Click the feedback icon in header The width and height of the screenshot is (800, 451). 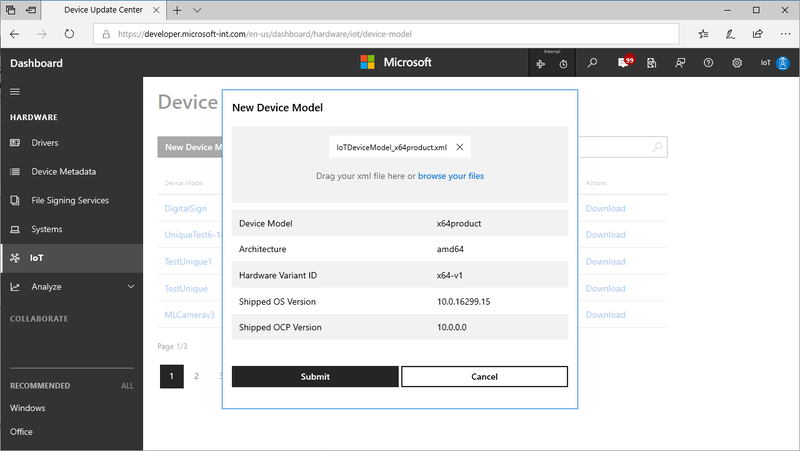680,63
